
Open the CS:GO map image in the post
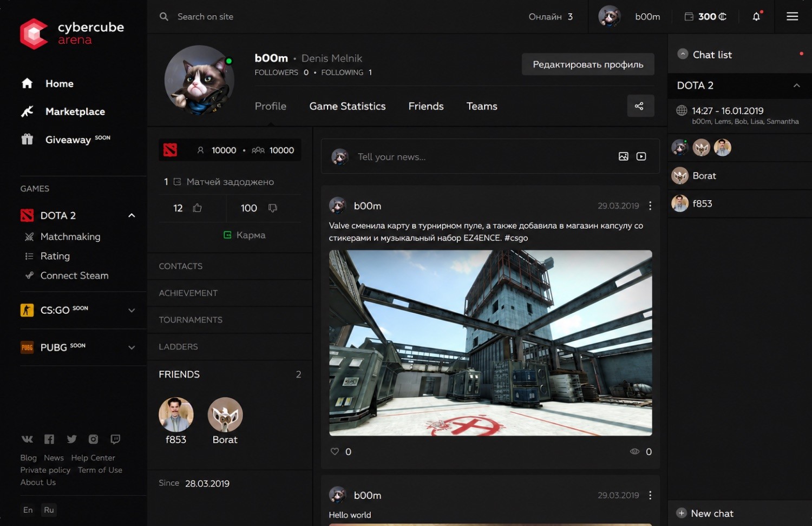(490, 343)
